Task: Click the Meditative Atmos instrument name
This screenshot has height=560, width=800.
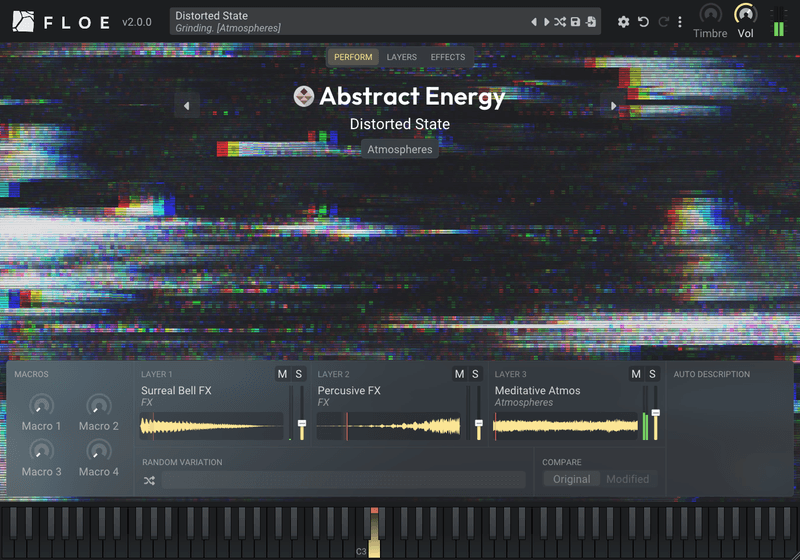Action: 537,391
